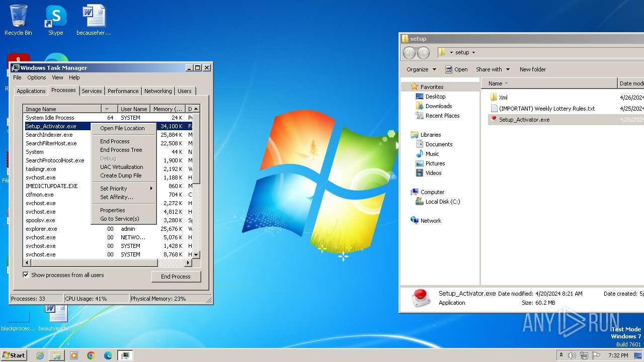644x362 pixels.
Task: Choose Open File Location from context menu
Action: [124, 128]
